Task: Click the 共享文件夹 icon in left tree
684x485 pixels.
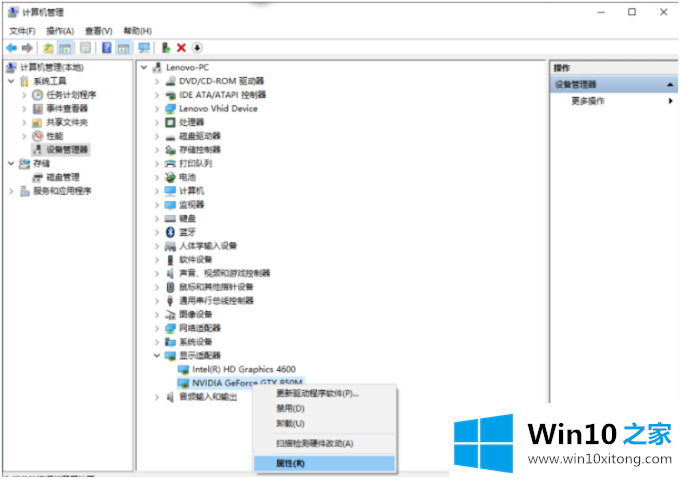Action: pyautogui.click(x=38, y=123)
